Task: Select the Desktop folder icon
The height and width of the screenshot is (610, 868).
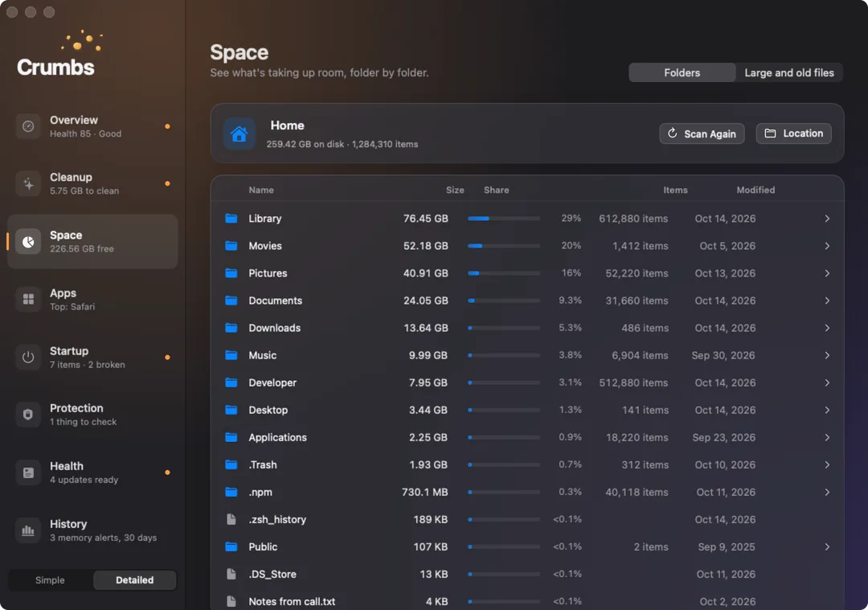Action: pos(231,410)
